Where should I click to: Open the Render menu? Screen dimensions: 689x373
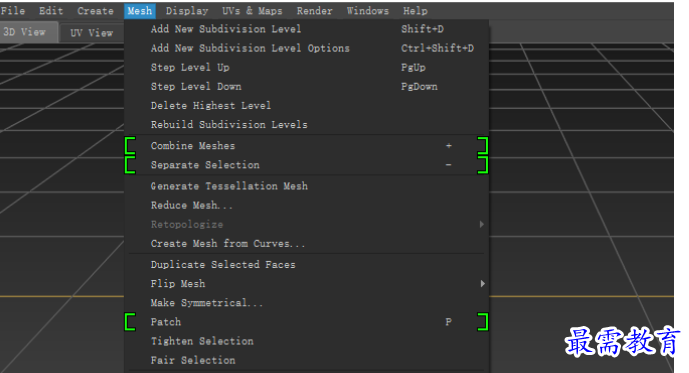(x=315, y=11)
